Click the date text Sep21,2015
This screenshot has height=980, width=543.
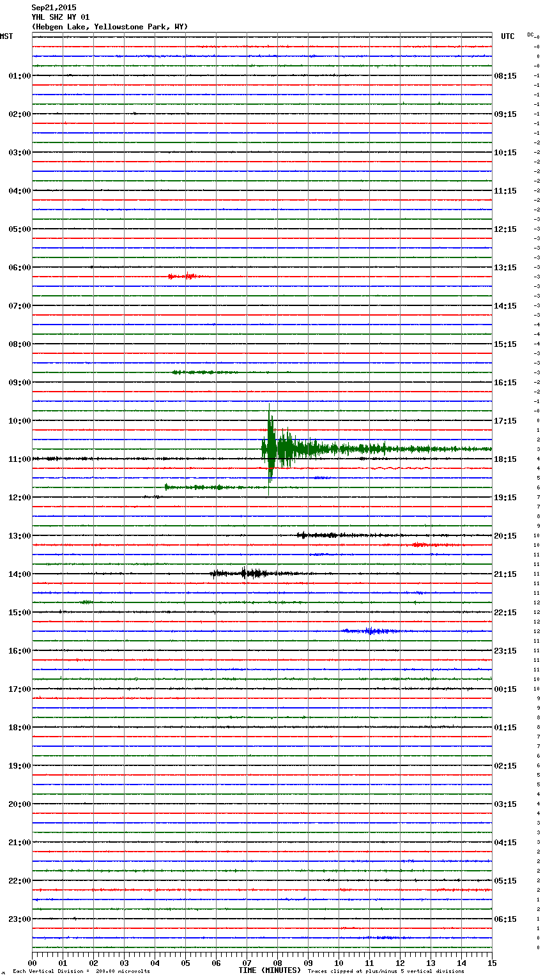coord(54,8)
